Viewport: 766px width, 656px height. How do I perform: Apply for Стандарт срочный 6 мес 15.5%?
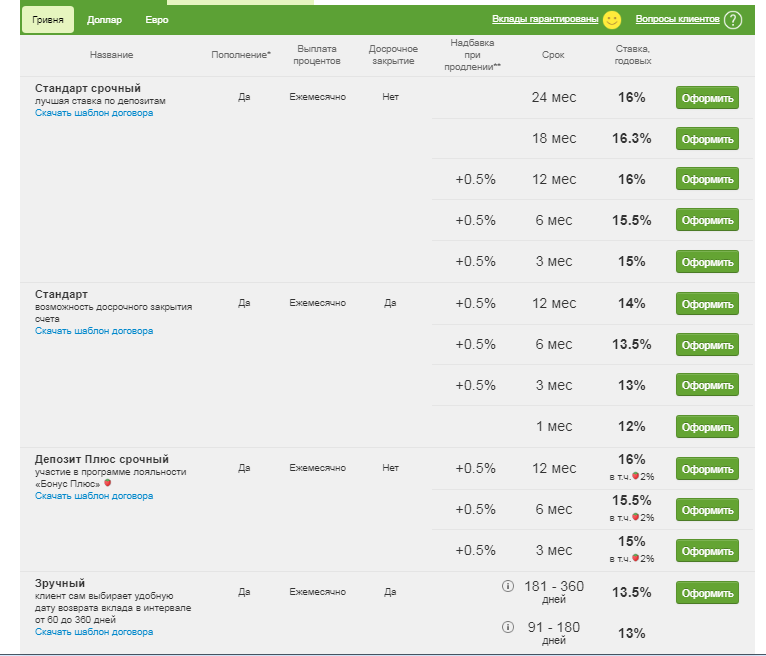click(707, 220)
